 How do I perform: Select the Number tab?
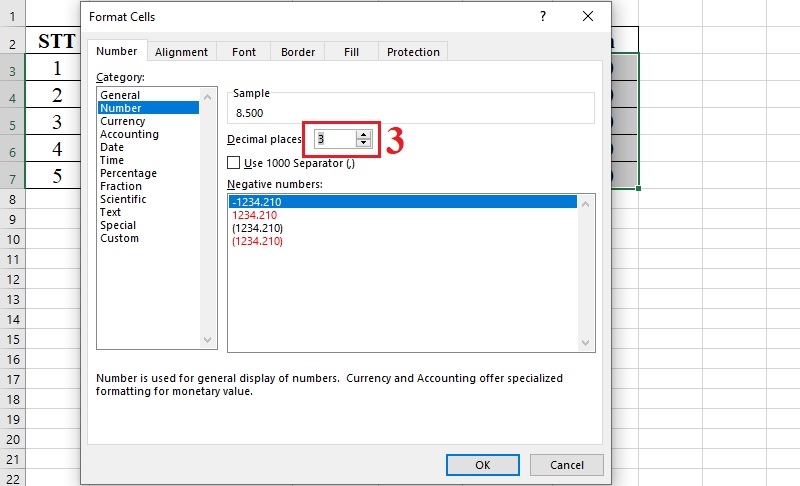117,51
